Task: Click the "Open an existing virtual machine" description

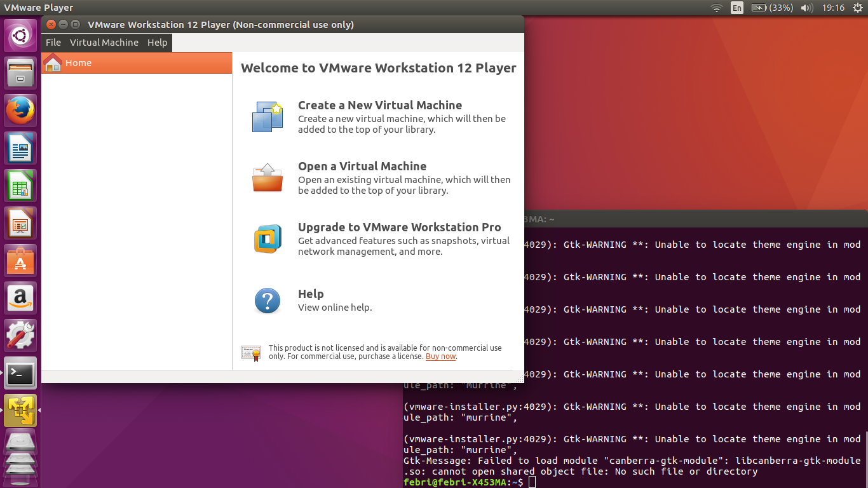Action: point(404,186)
